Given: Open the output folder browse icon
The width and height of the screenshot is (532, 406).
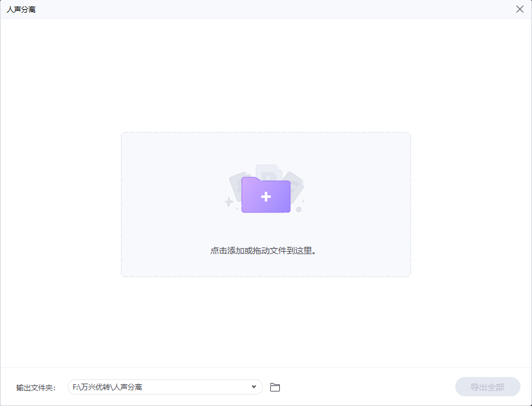Looking at the screenshot, I should coord(275,387).
